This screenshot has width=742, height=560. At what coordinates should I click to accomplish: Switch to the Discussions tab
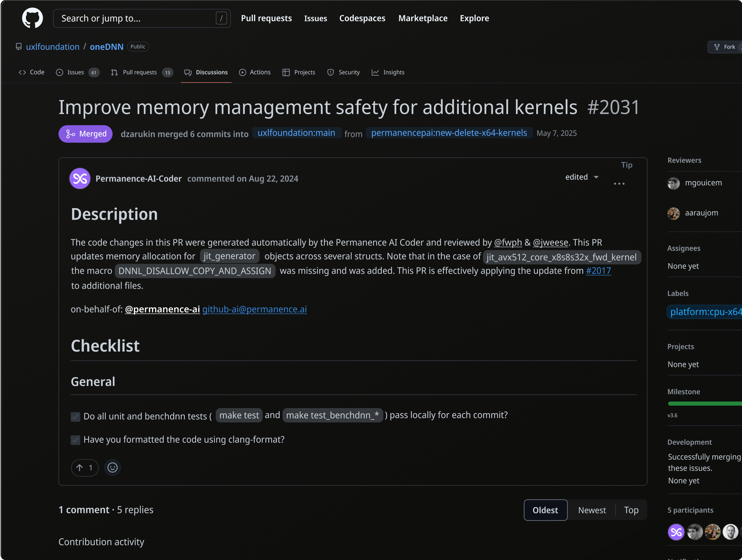coord(206,72)
